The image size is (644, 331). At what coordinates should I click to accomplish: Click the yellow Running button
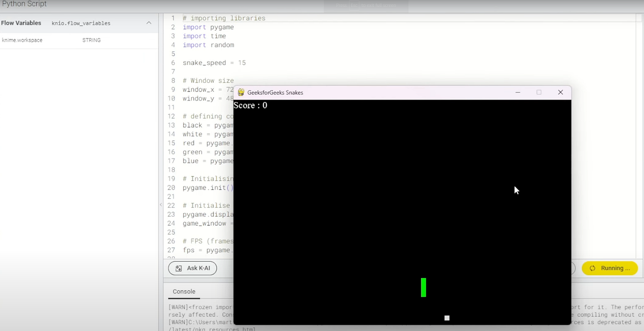pos(610,268)
